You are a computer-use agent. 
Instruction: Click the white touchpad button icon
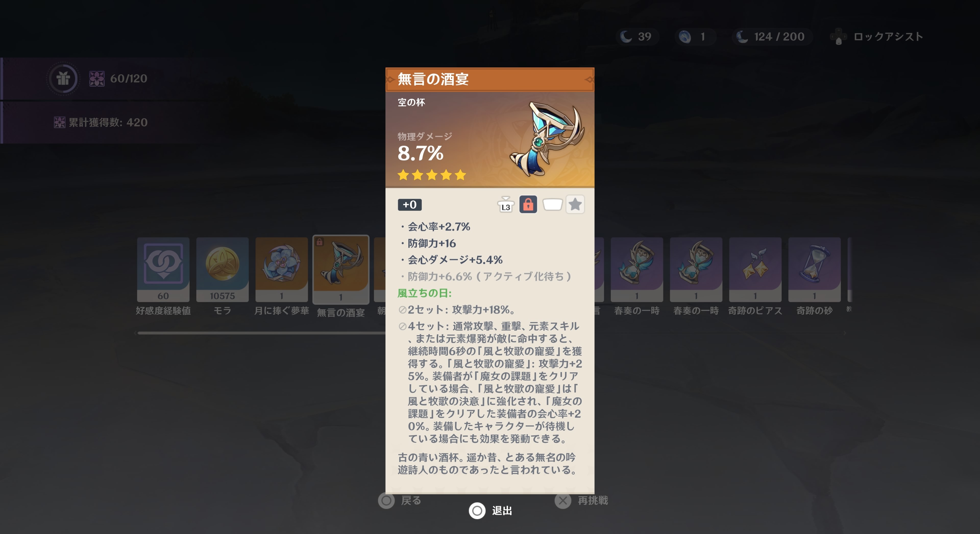552,205
